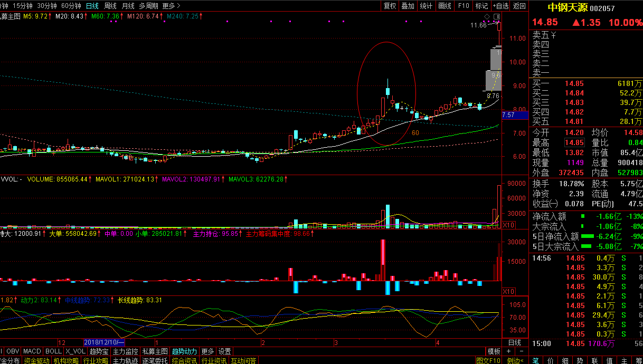Viewport: 643px width, 364px height.
Task: Click the diamond icon above the chart
Action: click(487, 16)
